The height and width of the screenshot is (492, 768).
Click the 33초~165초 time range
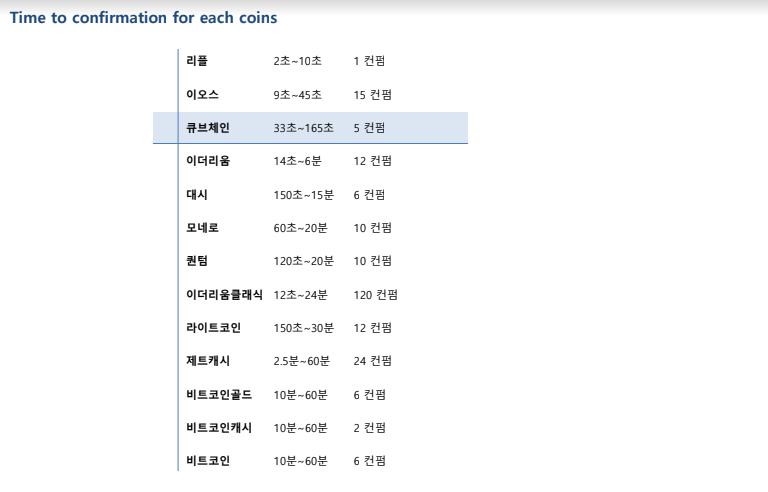303,128
